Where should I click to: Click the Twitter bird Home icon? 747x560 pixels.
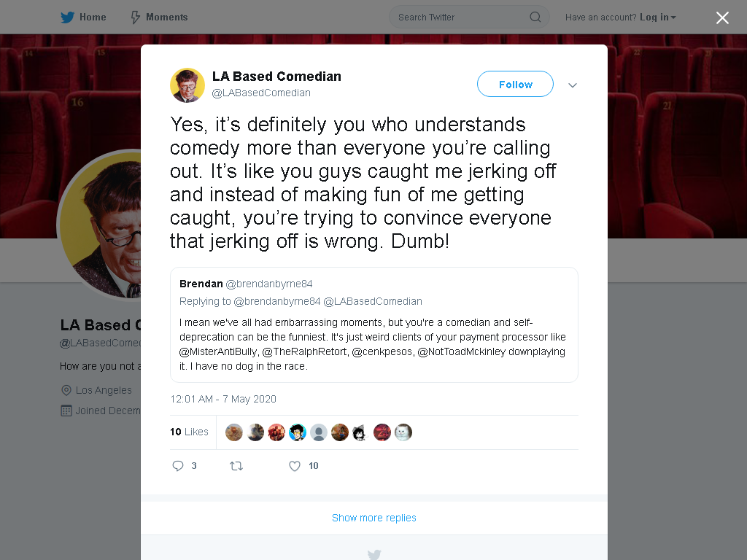(x=67, y=17)
